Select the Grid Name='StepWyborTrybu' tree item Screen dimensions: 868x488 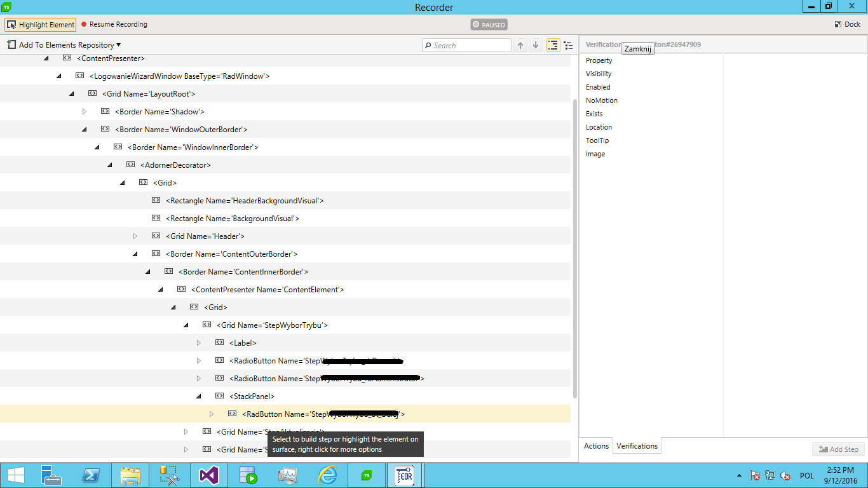coord(272,325)
